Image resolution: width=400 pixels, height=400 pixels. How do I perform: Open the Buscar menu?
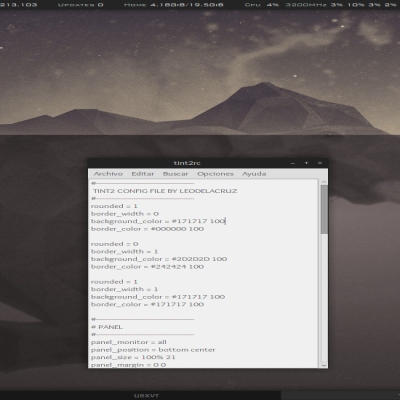point(175,174)
